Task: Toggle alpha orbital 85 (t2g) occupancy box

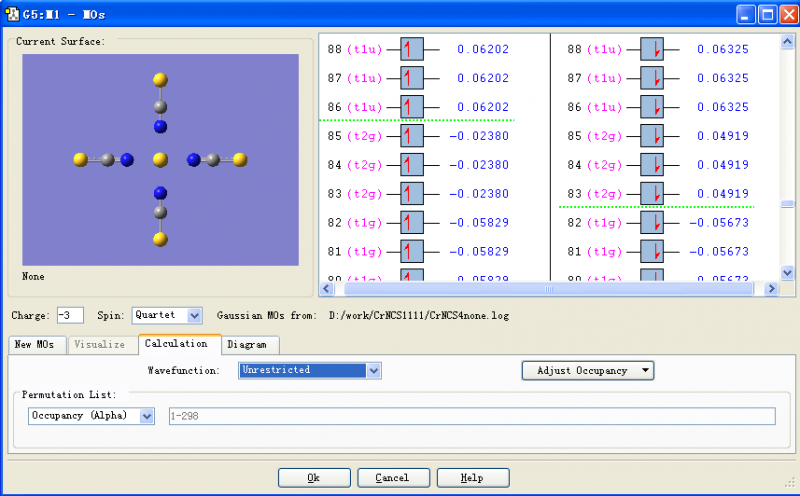Action: (x=412, y=136)
